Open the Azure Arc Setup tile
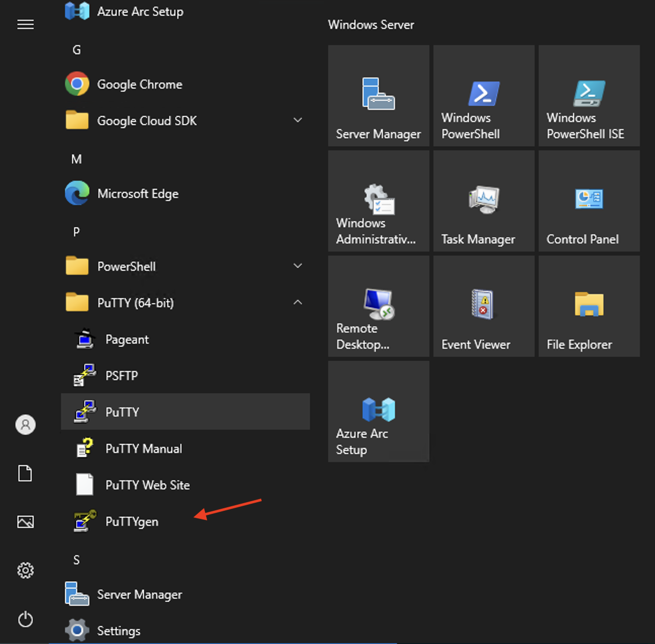Screen dimensions: 655x644 tap(379, 412)
